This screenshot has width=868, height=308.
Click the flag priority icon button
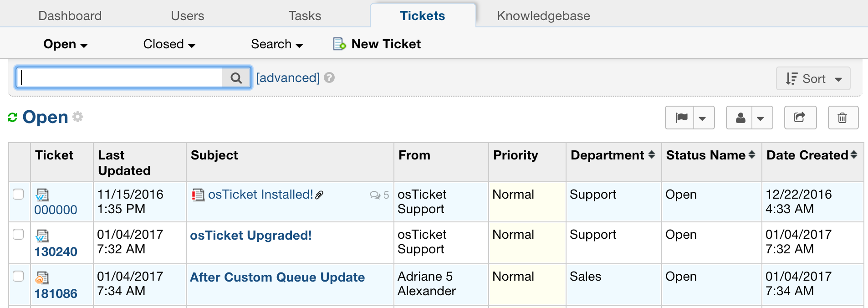[x=681, y=118]
